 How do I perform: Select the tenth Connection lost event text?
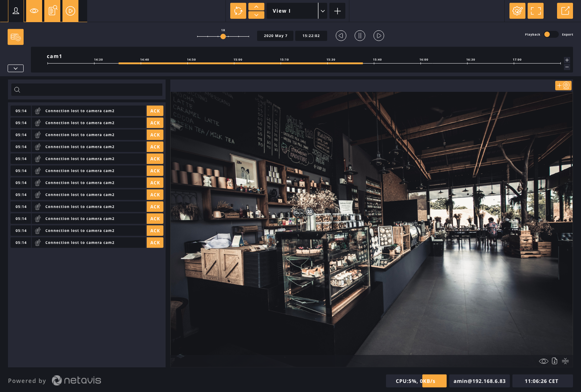(x=80, y=219)
